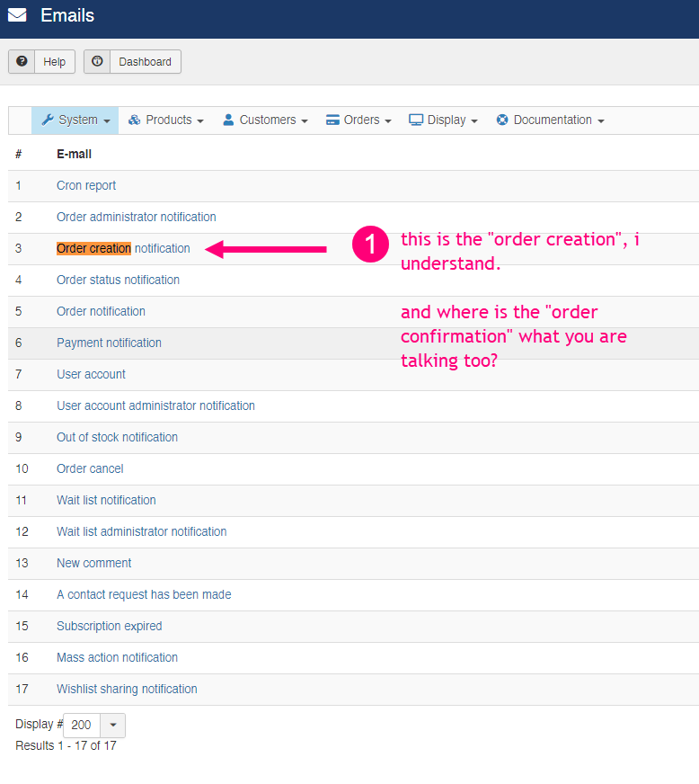Click the Orders credit card icon

[332, 120]
